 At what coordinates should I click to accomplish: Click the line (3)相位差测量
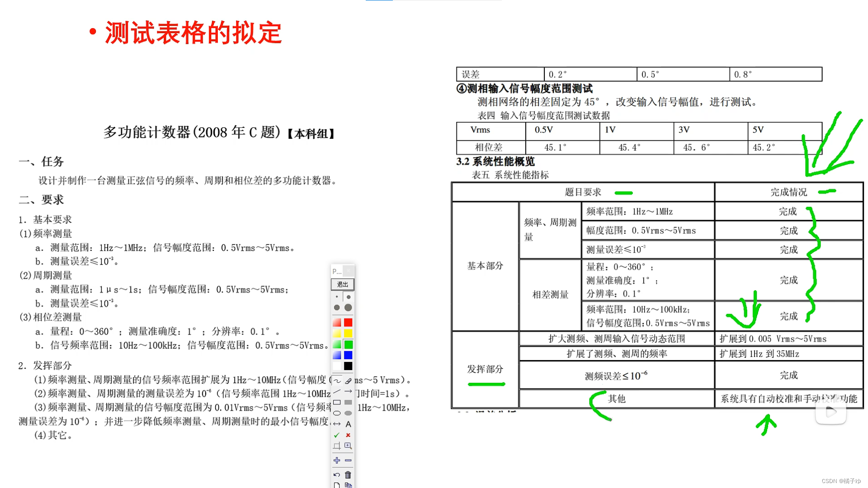(x=50, y=317)
